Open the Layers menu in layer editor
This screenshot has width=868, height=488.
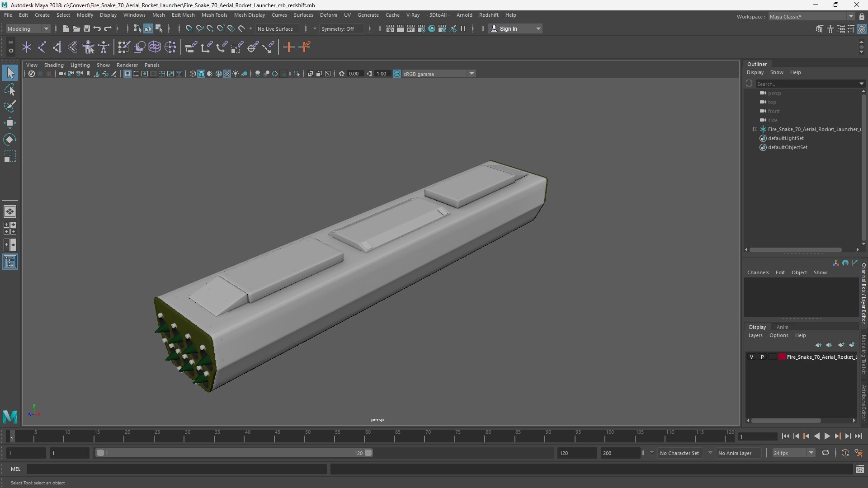[x=755, y=335]
